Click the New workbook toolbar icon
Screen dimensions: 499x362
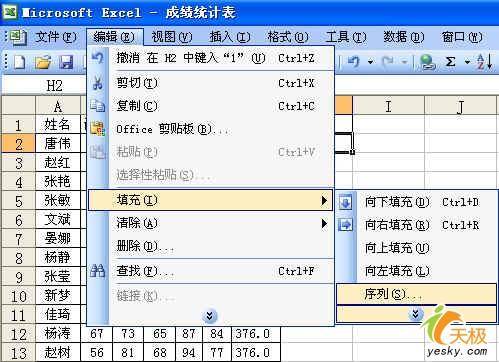pos(19,62)
